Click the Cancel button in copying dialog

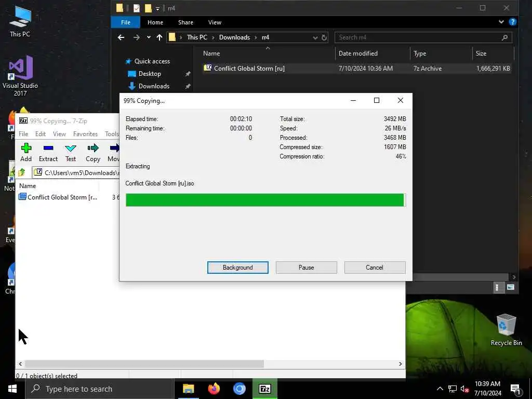click(375, 268)
